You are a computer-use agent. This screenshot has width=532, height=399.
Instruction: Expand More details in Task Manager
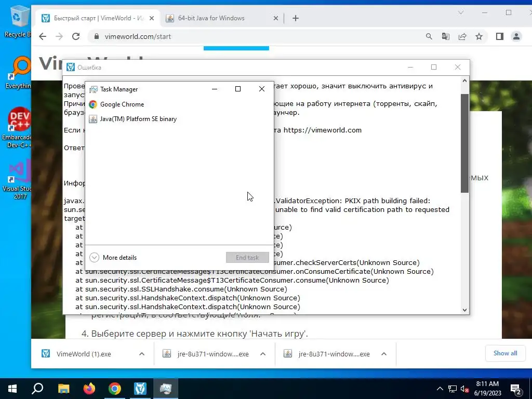(x=113, y=258)
